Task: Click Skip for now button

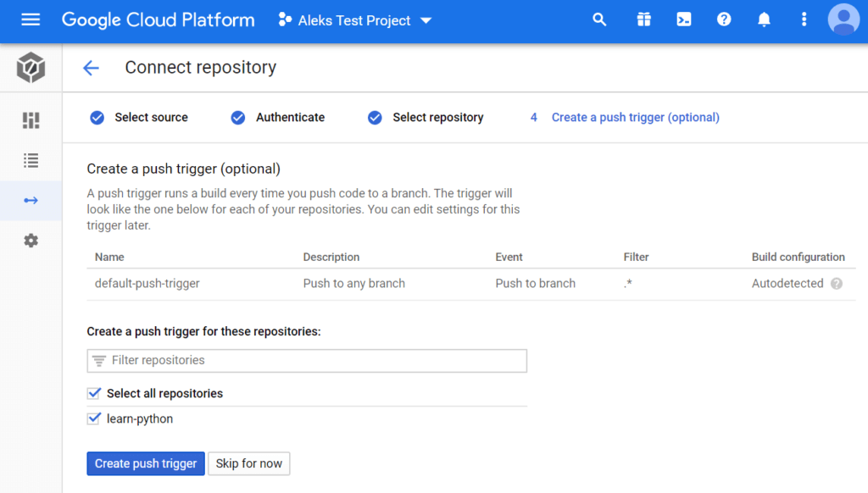Action: click(248, 463)
